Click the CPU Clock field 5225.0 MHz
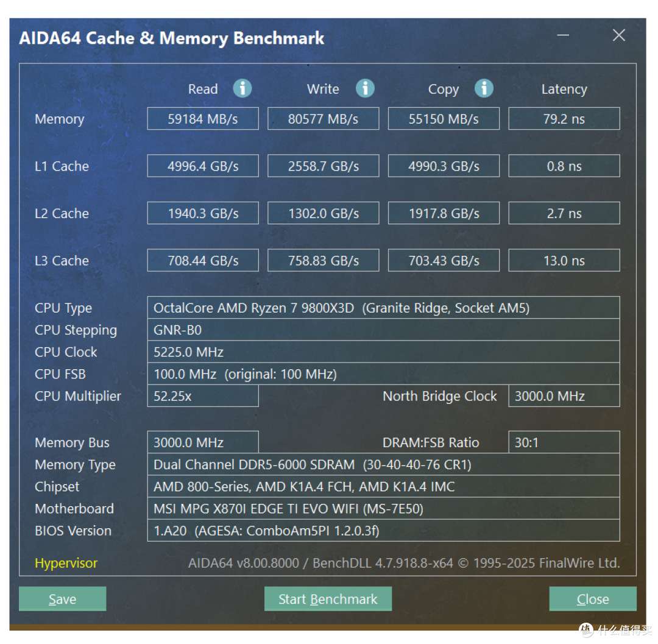 pos(384,352)
